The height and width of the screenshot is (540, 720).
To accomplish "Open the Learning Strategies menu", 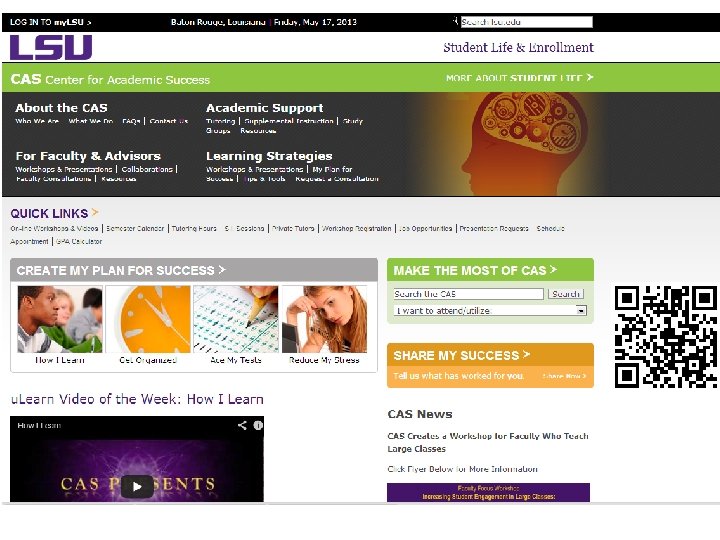I will (269, 156).
